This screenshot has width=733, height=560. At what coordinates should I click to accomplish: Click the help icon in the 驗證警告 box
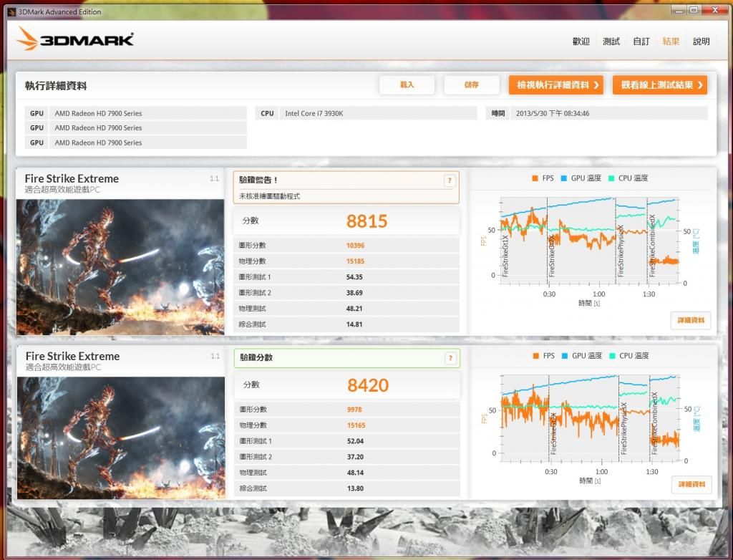[450, 180]
